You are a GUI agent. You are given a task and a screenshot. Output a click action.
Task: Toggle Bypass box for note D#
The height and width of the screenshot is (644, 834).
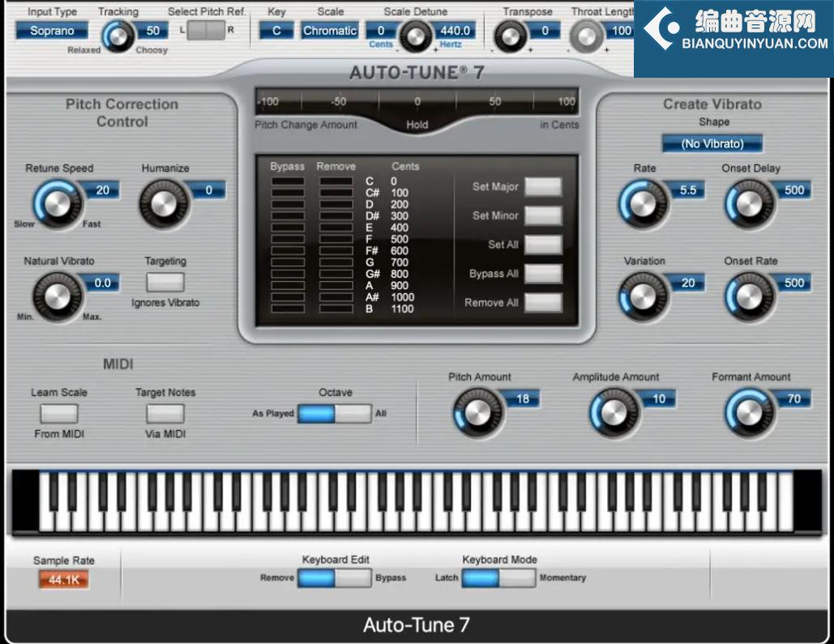tap(288, 216)
